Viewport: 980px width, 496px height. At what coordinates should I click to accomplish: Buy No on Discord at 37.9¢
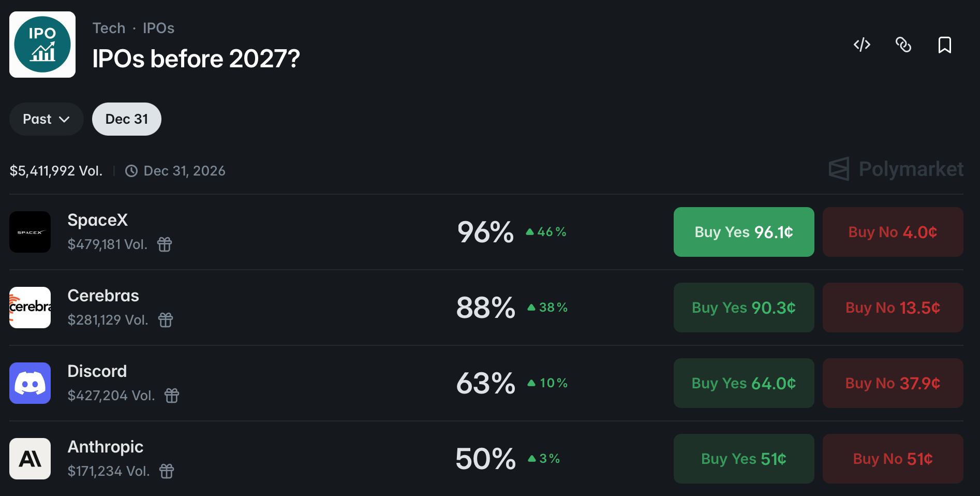[x=893, y=383]
